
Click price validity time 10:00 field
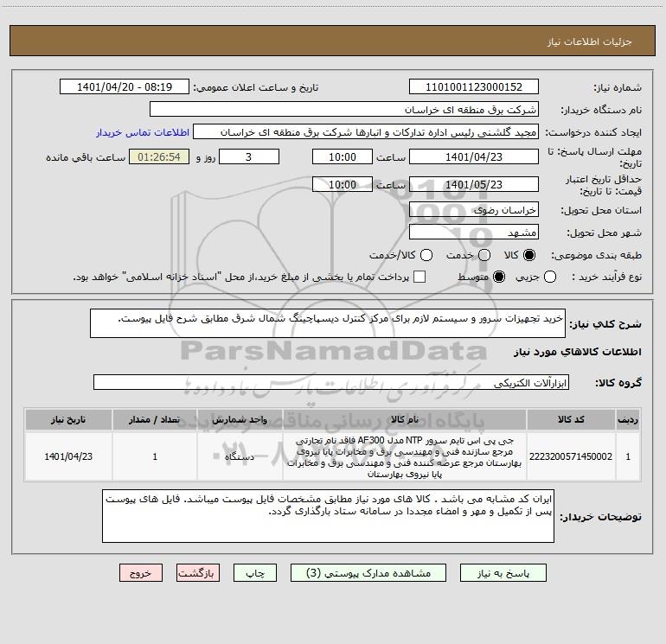point(343,184)
